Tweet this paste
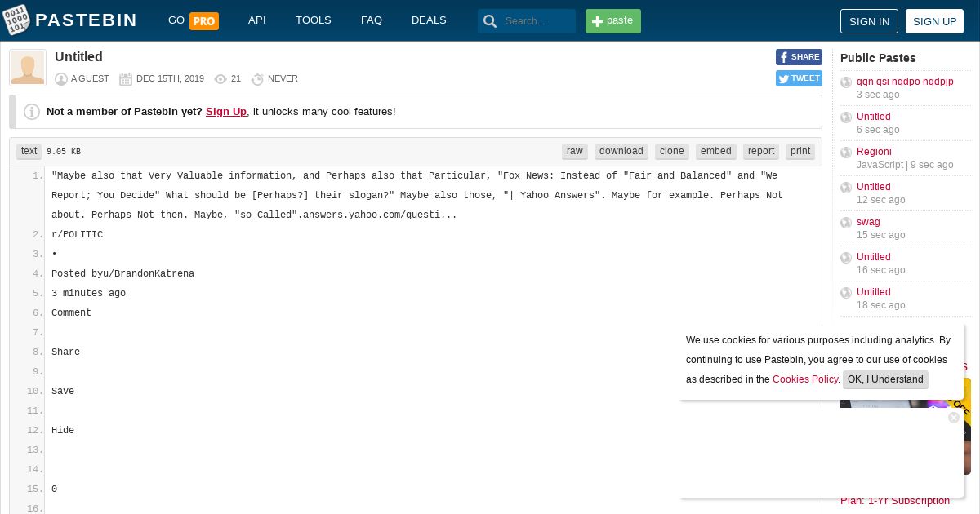The image size is (980, 514). 799,78
